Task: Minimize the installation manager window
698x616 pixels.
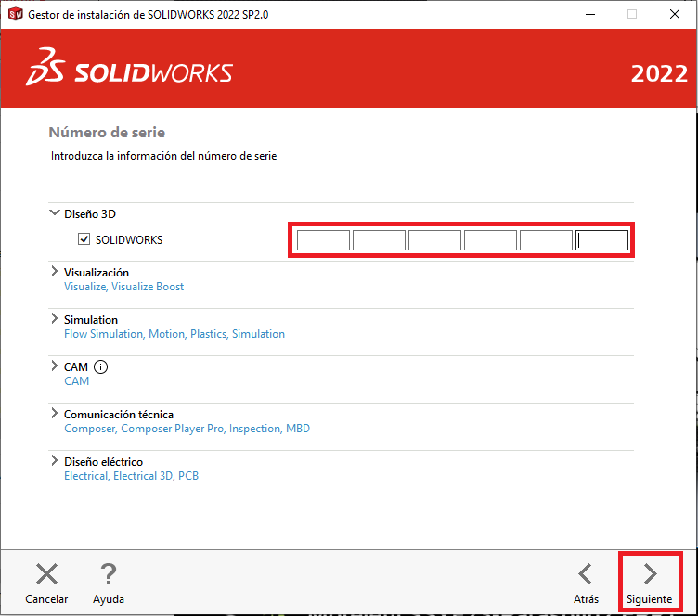Action: click(590, 14)
